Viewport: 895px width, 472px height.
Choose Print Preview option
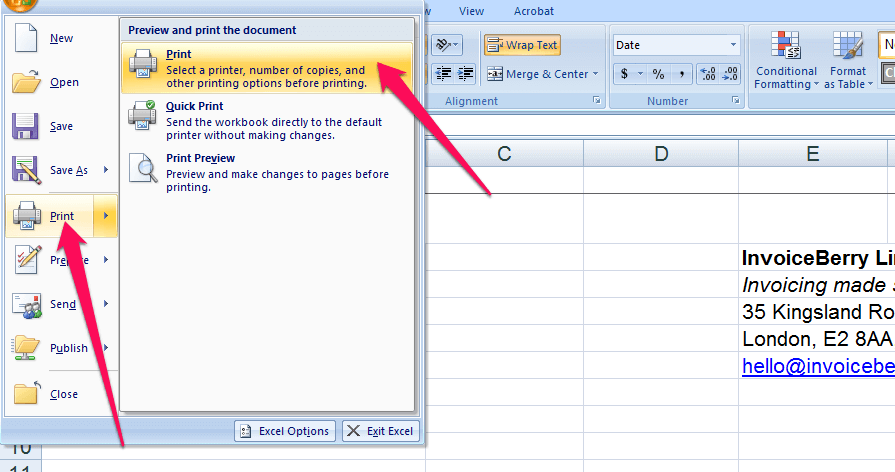click(267, 172)
